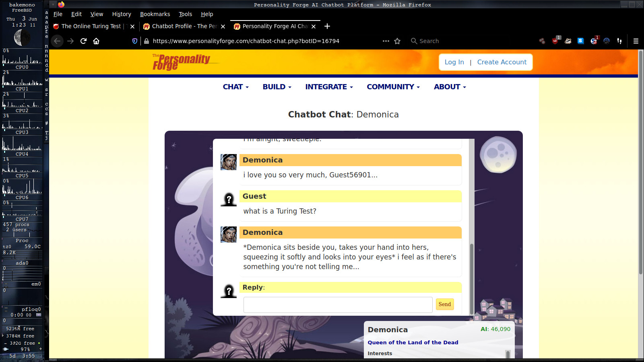Close The Online Turing Test tab

132,26
